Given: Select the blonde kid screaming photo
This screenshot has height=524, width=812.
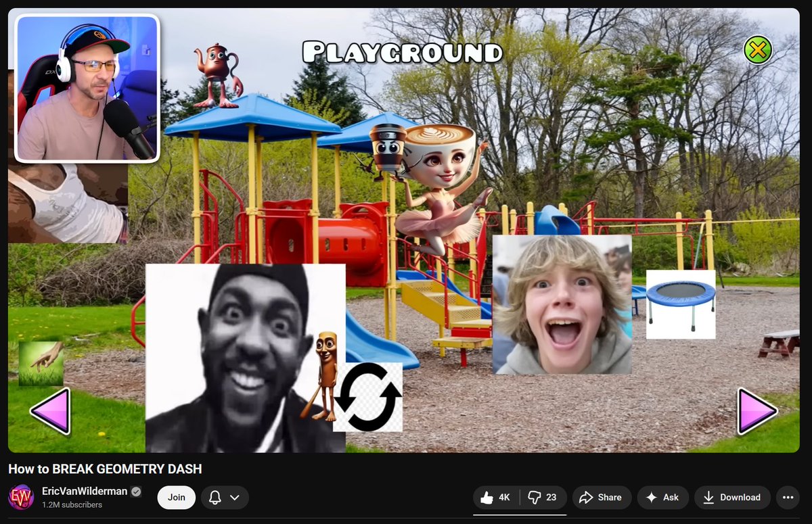Looking at the screenshot, I should pos(562,304).
